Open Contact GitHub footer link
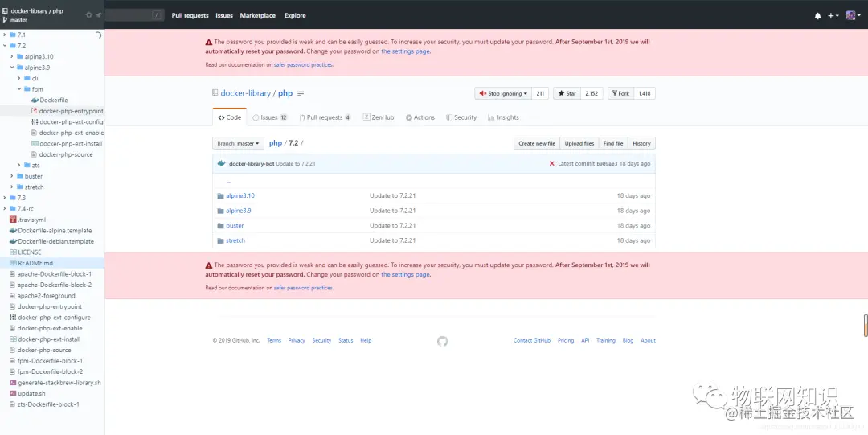868x435 pixels. (x=531, y=341)
